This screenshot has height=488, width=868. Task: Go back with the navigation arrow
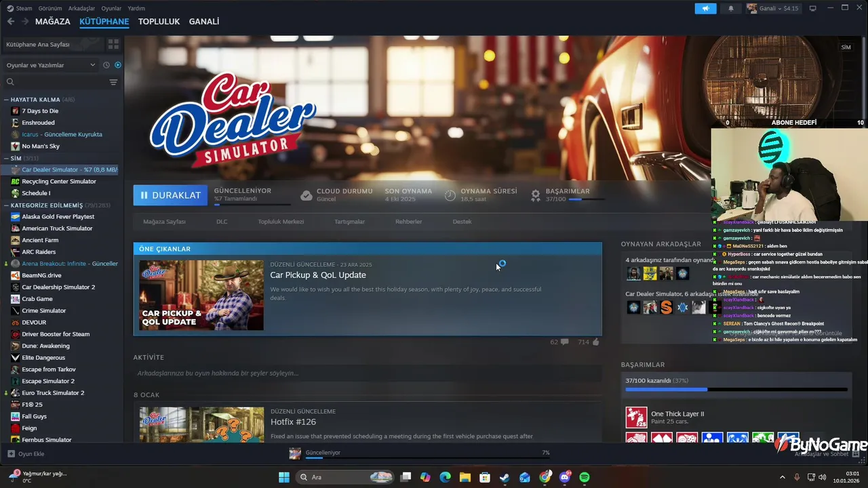(10, 22)
